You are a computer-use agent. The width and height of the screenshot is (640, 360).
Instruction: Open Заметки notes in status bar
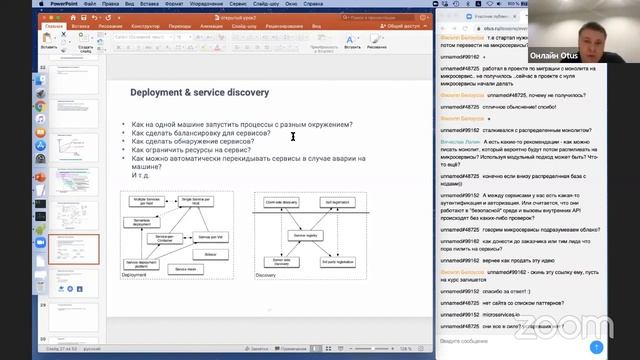(256, 349)
